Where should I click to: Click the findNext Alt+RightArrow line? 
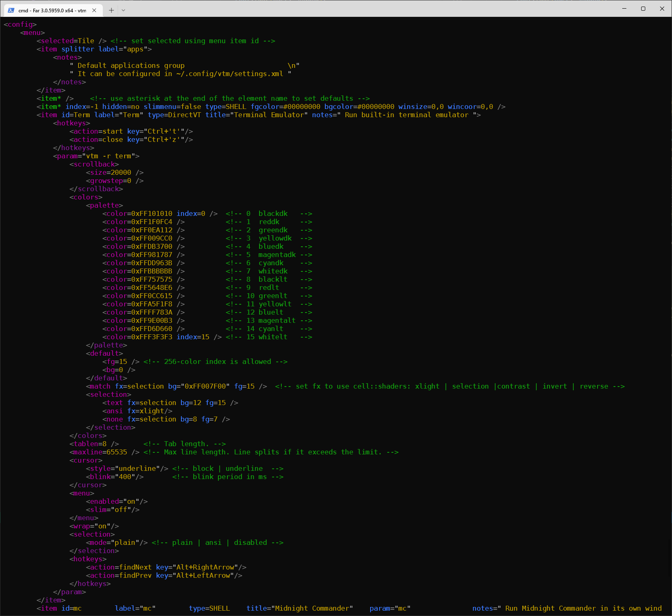pyautogui.click(x=166, y=567)
